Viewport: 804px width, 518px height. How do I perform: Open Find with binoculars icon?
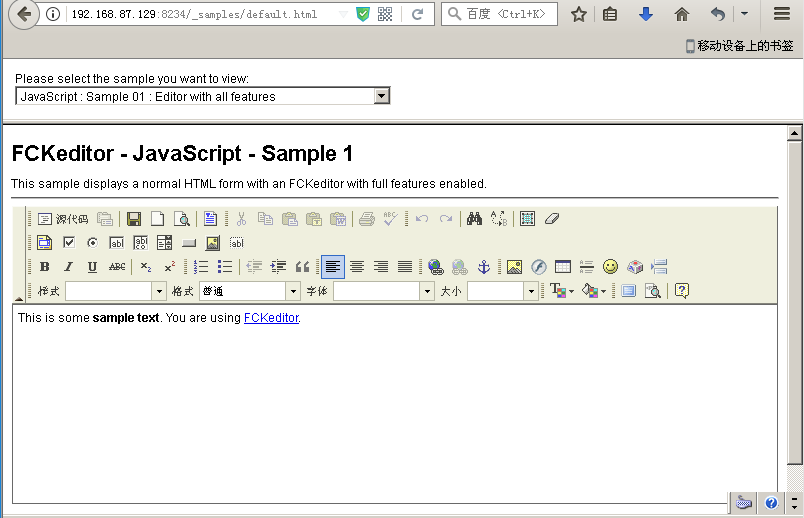474,219
